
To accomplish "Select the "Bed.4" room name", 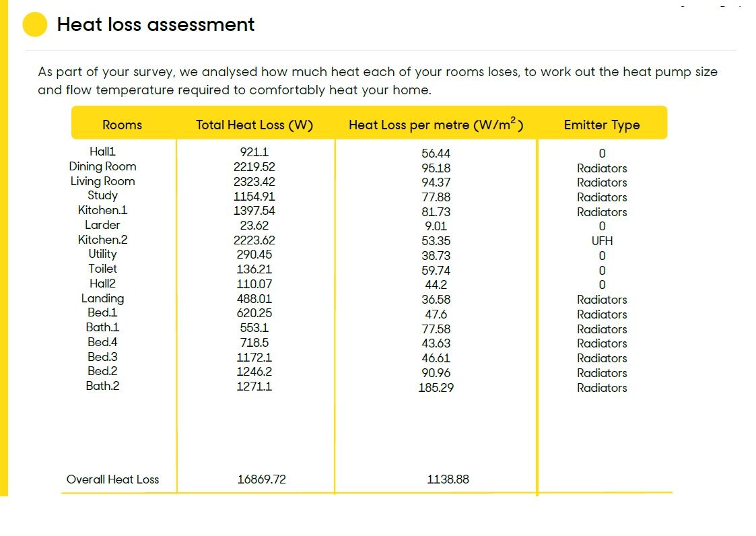I will coord(103,342).
